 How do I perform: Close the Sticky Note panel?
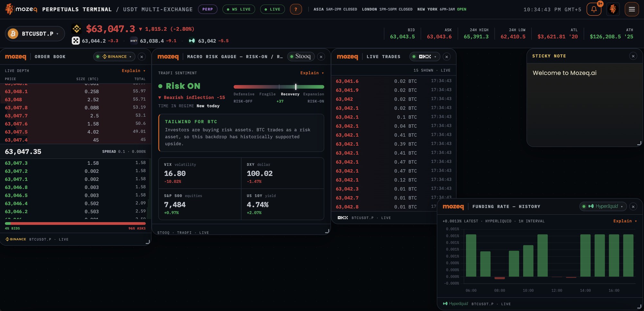[633, 56]
